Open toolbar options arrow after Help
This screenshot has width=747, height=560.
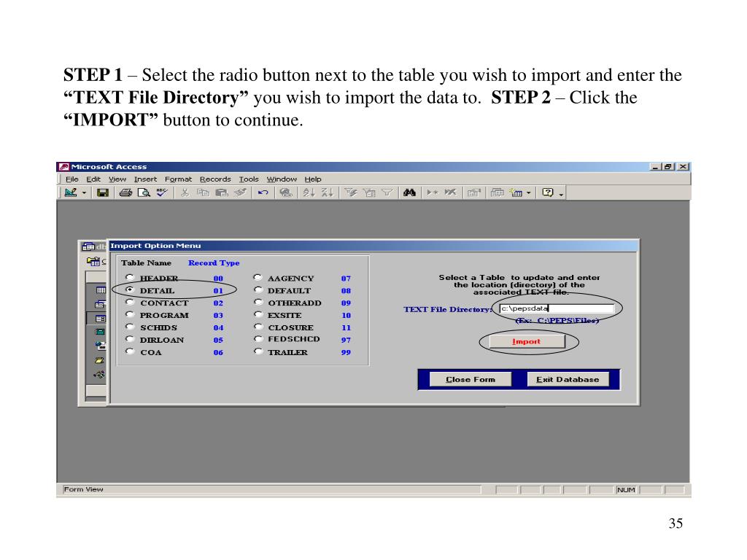point(561,194)
